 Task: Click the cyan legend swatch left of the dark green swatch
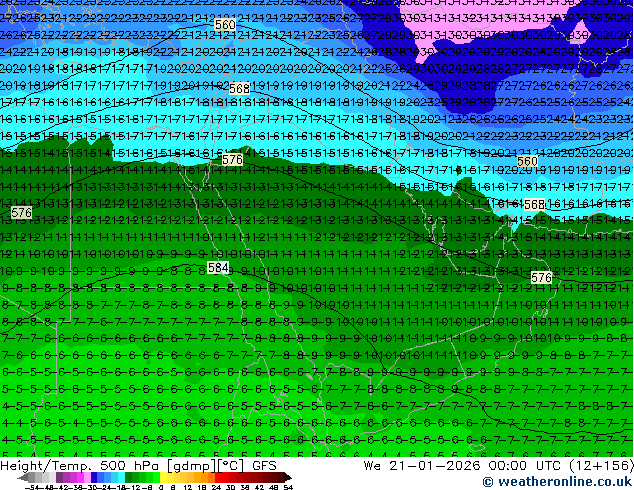[122, 477]
